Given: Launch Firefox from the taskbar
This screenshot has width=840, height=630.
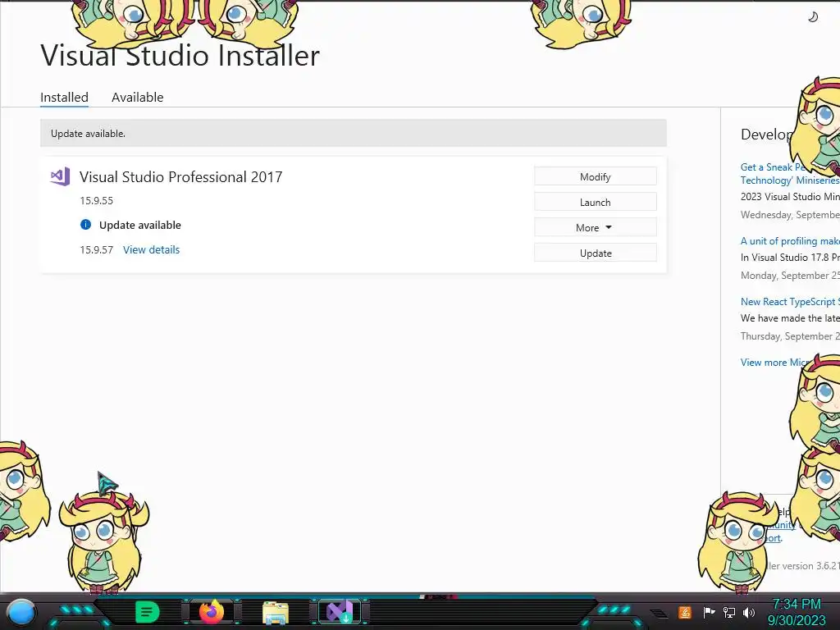Looking at the screenshot, I should (x=212, y=612).
